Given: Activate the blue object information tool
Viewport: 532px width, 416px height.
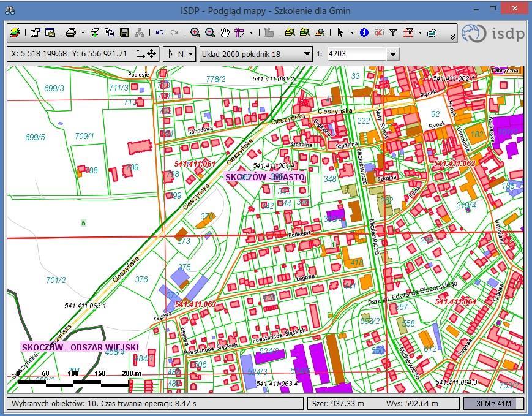Looking at the screenshot, I should click(364, 32).
